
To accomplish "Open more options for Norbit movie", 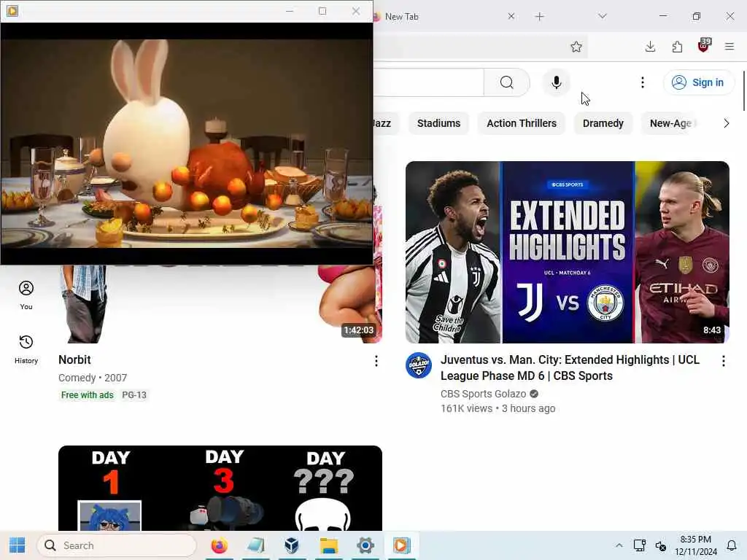I will click(x=376, y=361).
